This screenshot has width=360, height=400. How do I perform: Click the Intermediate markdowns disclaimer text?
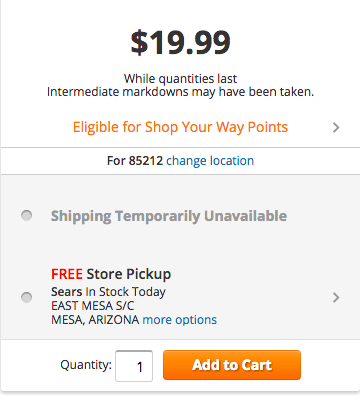[180, 92]
